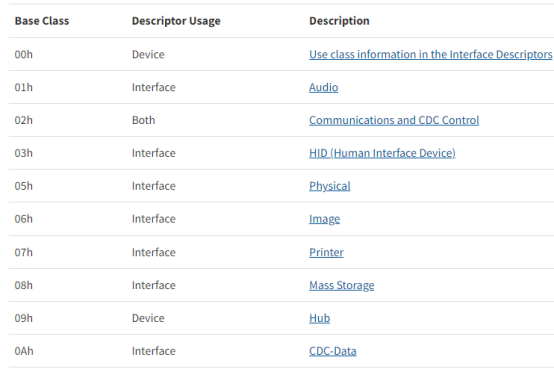Follow the Communications and CDC Control link
This screenshot has width=554, height=369.
click(x=394, y=120)
